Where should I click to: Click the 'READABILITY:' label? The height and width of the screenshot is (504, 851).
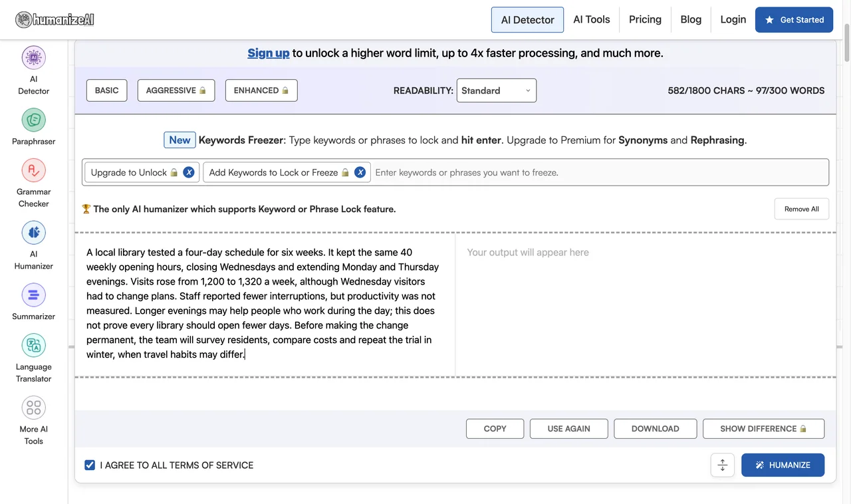(424, 90)
